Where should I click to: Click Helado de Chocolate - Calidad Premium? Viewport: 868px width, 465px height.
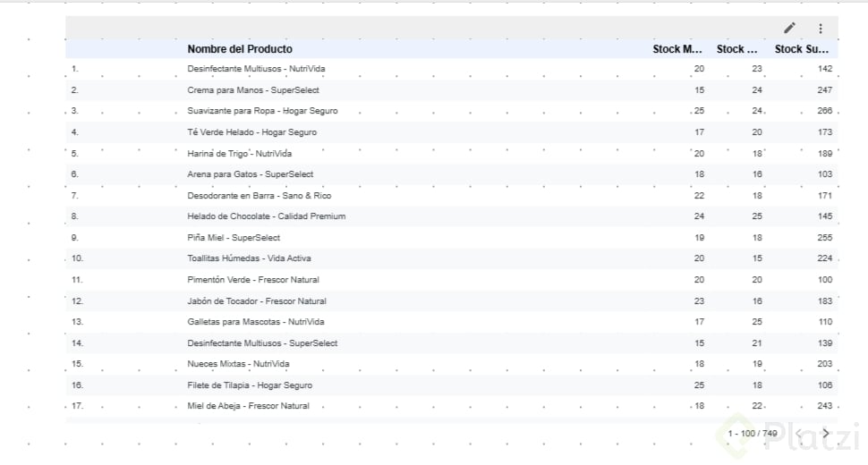click(x=267, y=216)
